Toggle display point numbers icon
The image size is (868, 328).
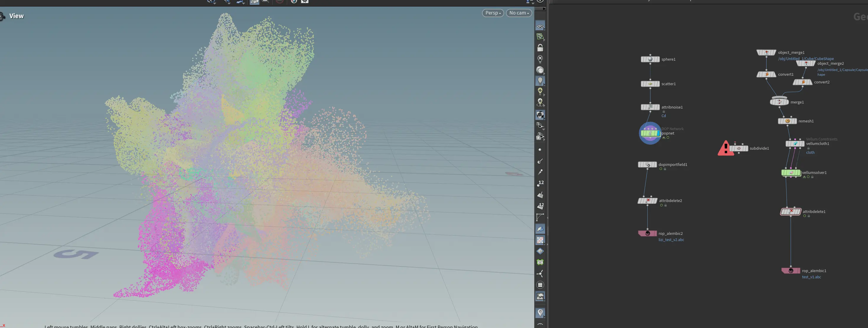[540, 183]
